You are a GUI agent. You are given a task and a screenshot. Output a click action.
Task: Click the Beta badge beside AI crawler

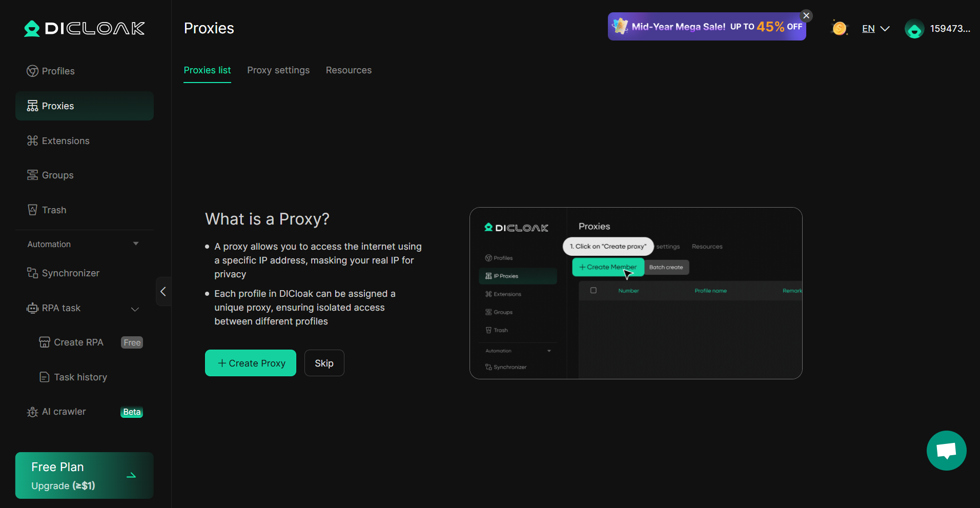[132, 412]
